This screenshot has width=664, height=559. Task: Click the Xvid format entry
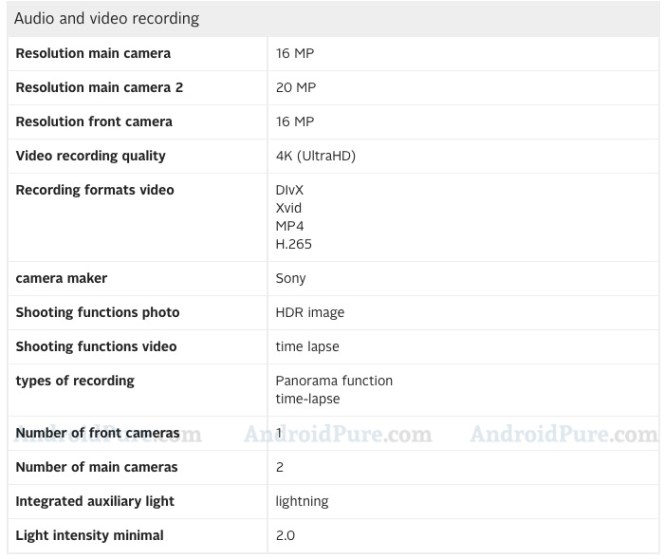click(x=289, y=208)
